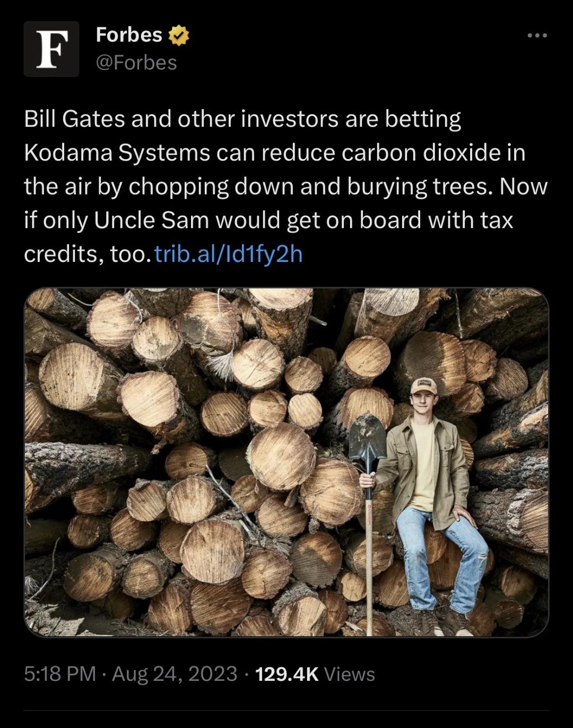Open the trib.al/Id1fy2h article link
The width and height of the screenshot is (573, 728).
pos(228,254)
